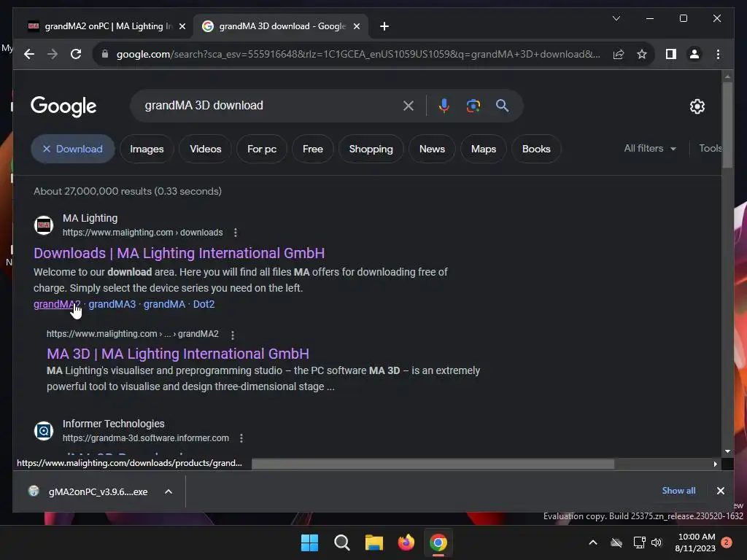Screen dimensions: 747x560
Task: Switch to Books results
Action: click(536, 149)
